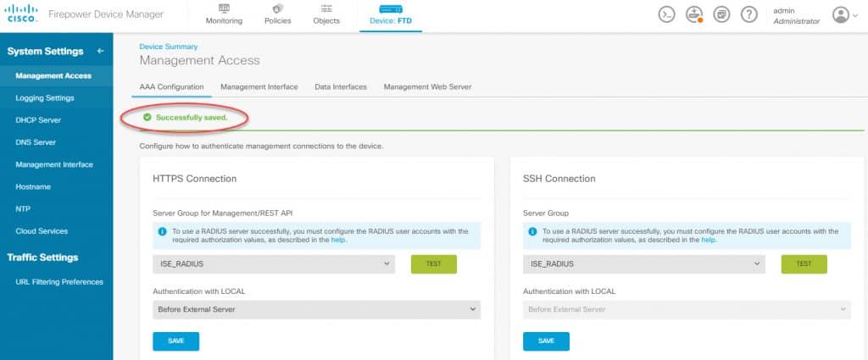Open the Monitoring section
This screenshot has height=360, width=868.
click(x=224, y=14)
